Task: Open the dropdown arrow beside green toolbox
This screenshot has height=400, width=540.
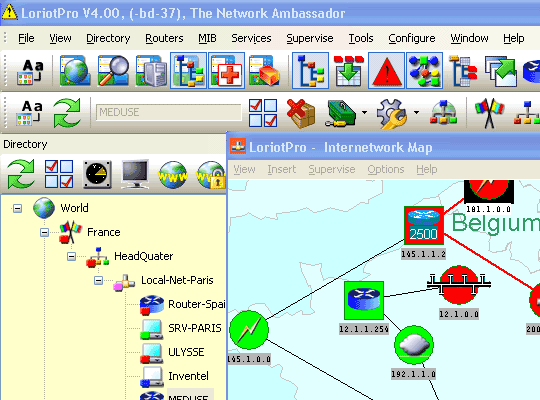Action: pos(364,113)
